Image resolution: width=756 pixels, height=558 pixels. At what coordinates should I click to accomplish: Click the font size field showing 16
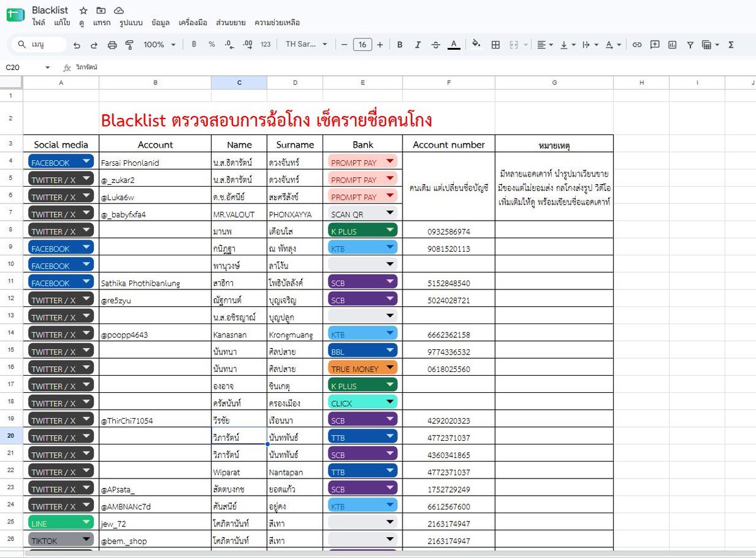(362, 45)
